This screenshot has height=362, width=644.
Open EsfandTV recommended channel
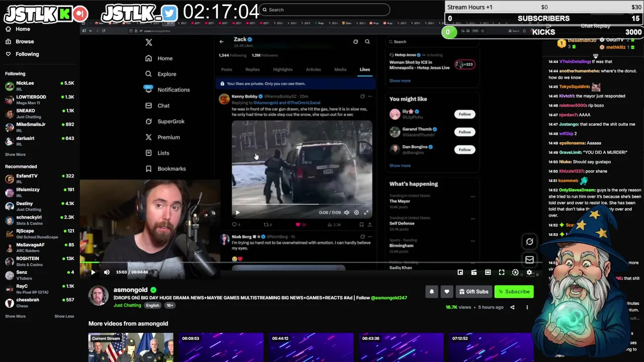tap(39, 178)
